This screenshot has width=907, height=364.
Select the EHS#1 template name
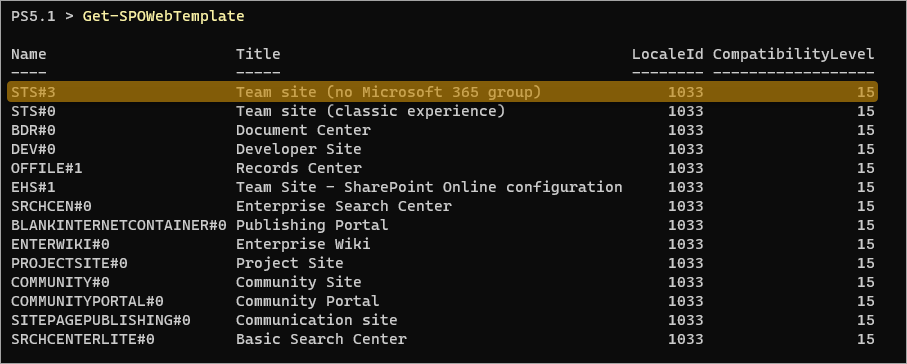click(x=34, y=187)
